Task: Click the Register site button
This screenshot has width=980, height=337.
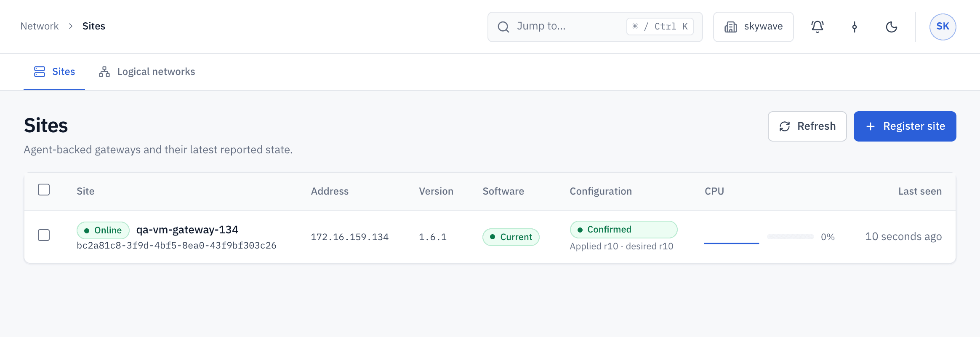Action: (x=905, y=126)
